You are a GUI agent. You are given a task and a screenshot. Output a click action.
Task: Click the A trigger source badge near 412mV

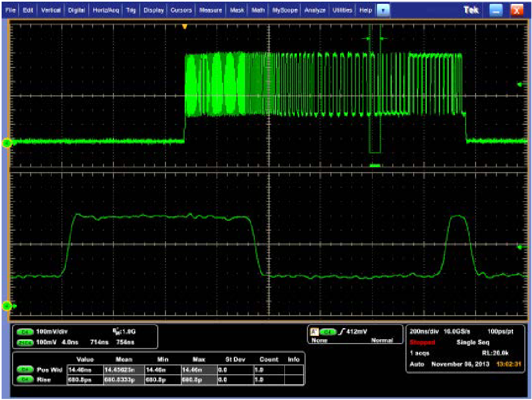tap(316, 333)
